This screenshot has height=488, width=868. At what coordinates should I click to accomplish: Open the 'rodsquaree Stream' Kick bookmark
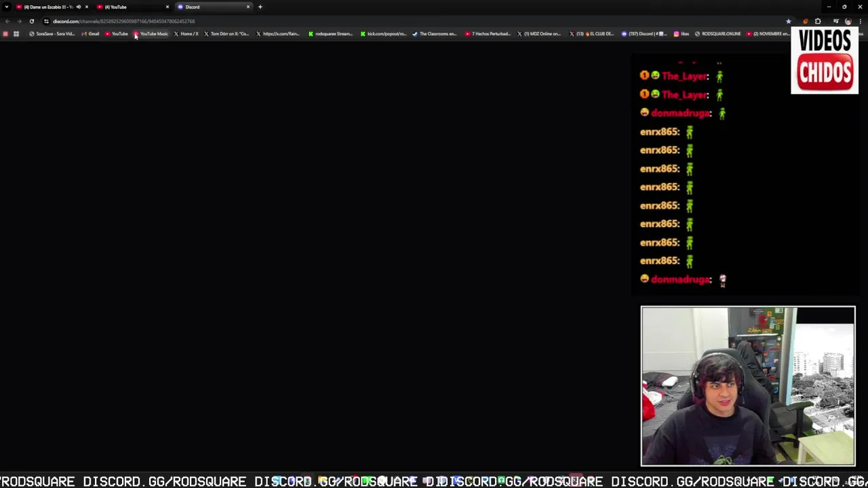[x=330, y=34]
